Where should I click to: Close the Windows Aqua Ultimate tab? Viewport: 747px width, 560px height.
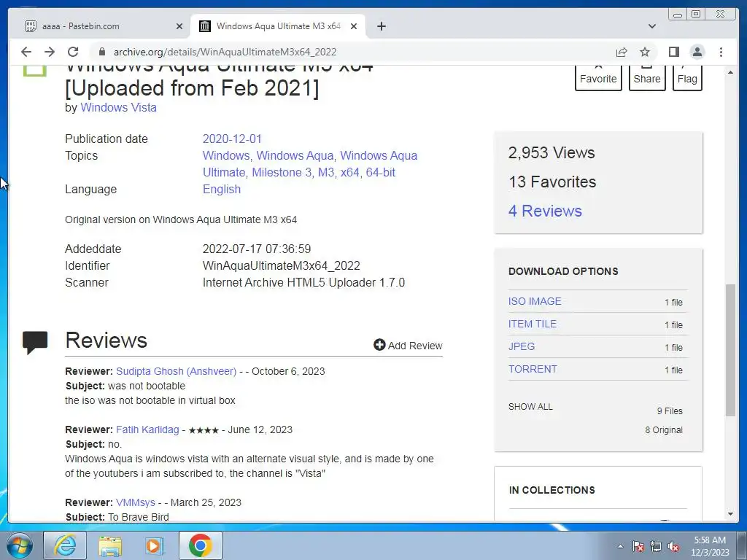[x=354, y=26]
